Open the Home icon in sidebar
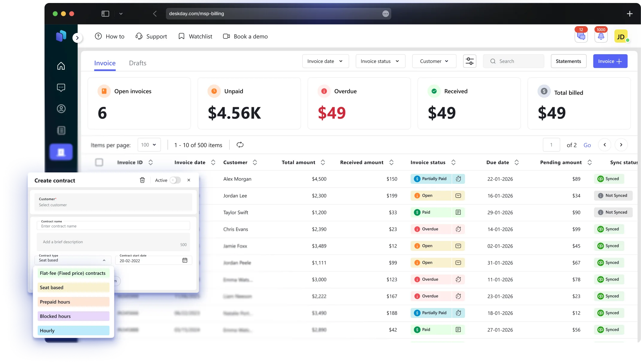The height and width of the screenshot is (364, 641). pos(61,66)
